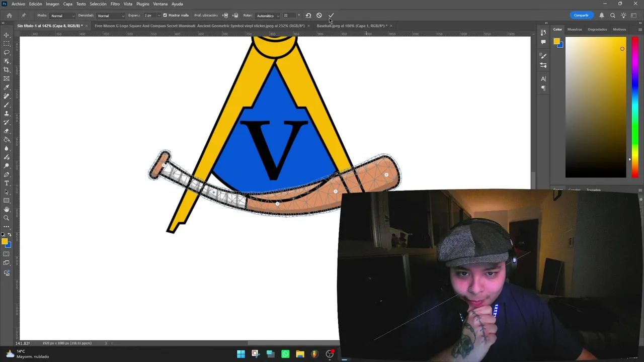
Task: Select the Crop tool
Action: click(7, 70)
